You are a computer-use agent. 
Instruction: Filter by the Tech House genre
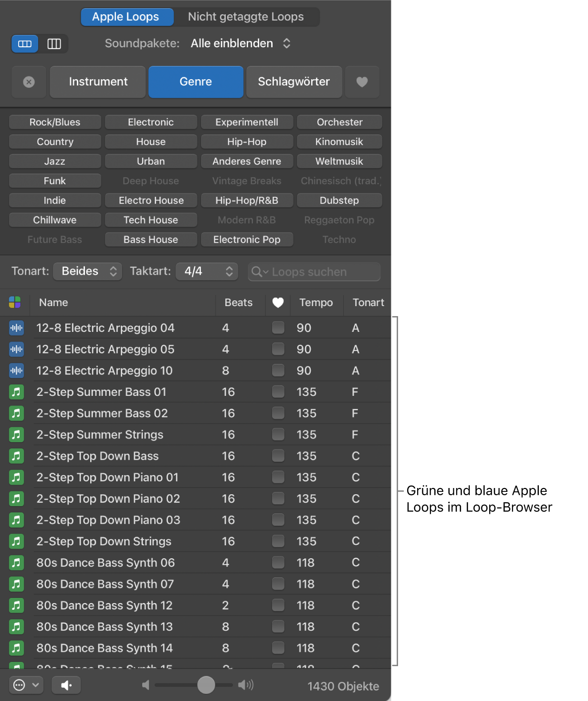(x=151, y=220)
